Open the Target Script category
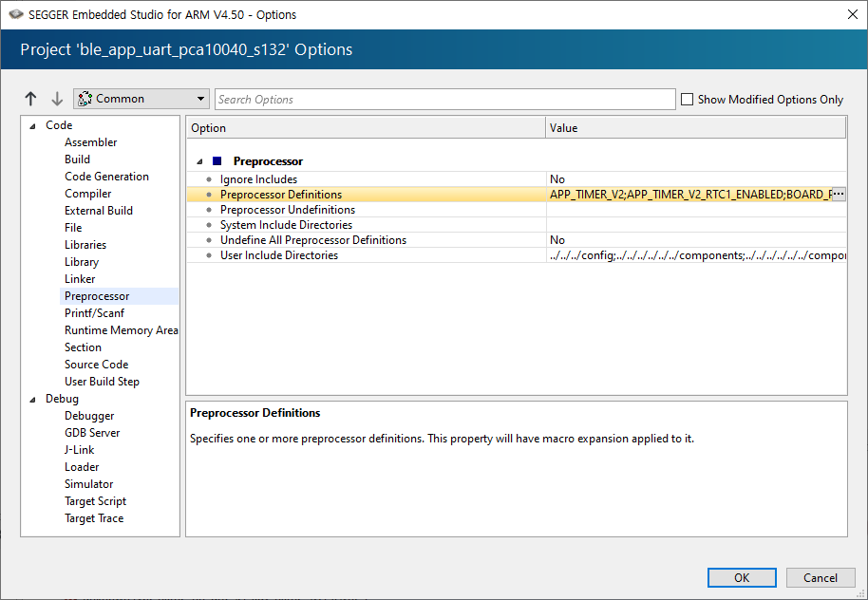The width and height of the screenshot is (868, 600). 95,501
